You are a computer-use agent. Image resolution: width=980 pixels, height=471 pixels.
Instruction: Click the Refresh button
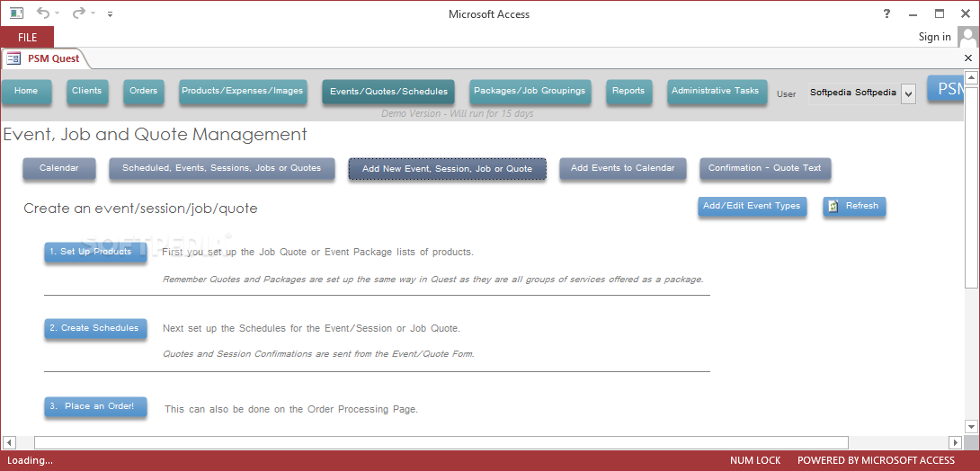coord(854,206)
